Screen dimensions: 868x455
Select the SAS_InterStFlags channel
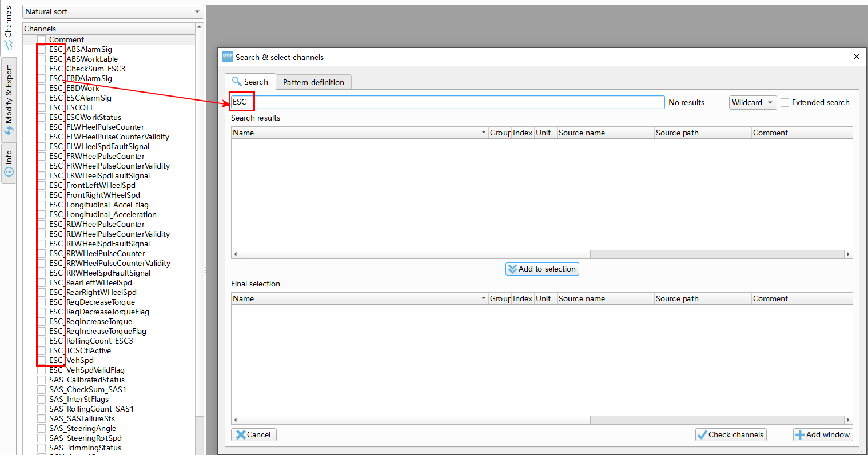pyautogui.click(x=79, y=399)
